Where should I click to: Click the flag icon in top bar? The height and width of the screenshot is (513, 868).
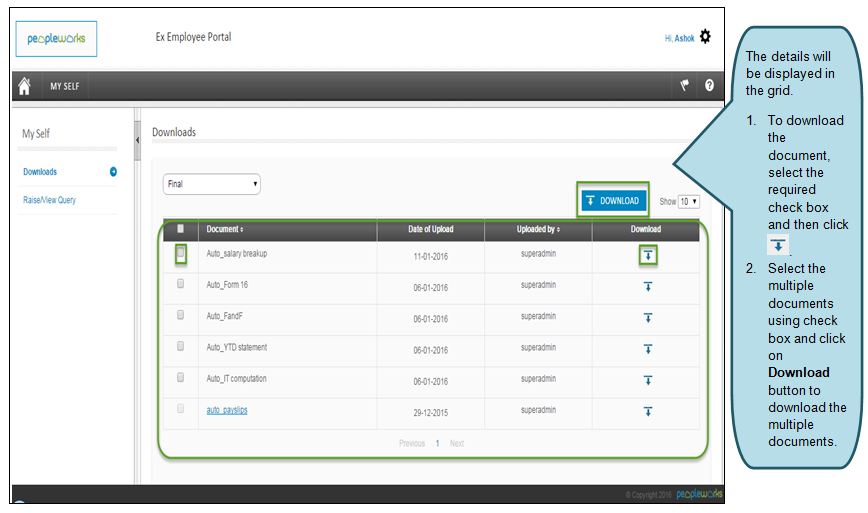[685, 86]
